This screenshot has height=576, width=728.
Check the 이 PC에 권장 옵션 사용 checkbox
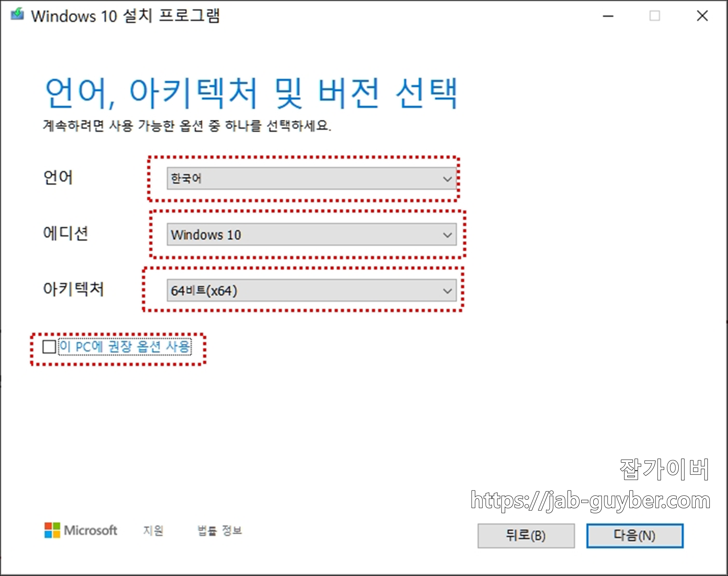click(x=49, y=346)
